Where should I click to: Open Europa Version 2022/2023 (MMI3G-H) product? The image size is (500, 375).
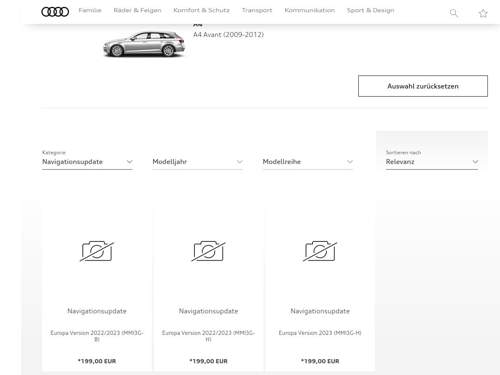(208, 336)
